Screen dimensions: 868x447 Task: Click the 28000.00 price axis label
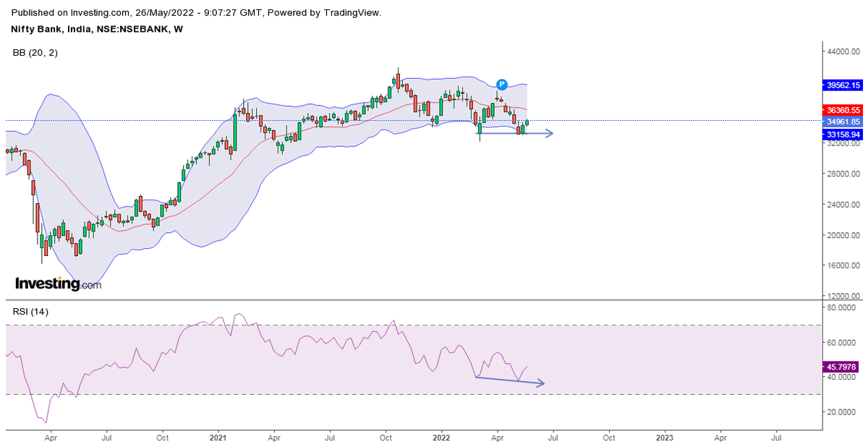[x=844, y=174]
